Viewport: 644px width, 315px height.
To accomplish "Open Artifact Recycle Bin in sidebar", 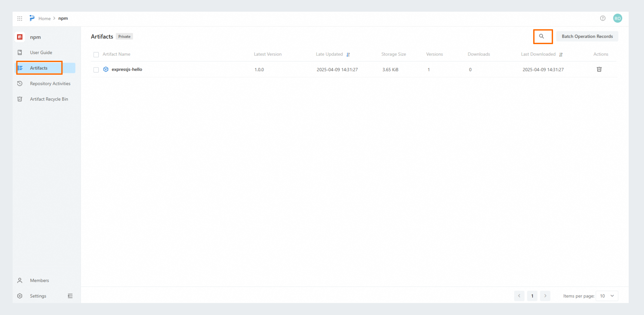I will [49, 99].
